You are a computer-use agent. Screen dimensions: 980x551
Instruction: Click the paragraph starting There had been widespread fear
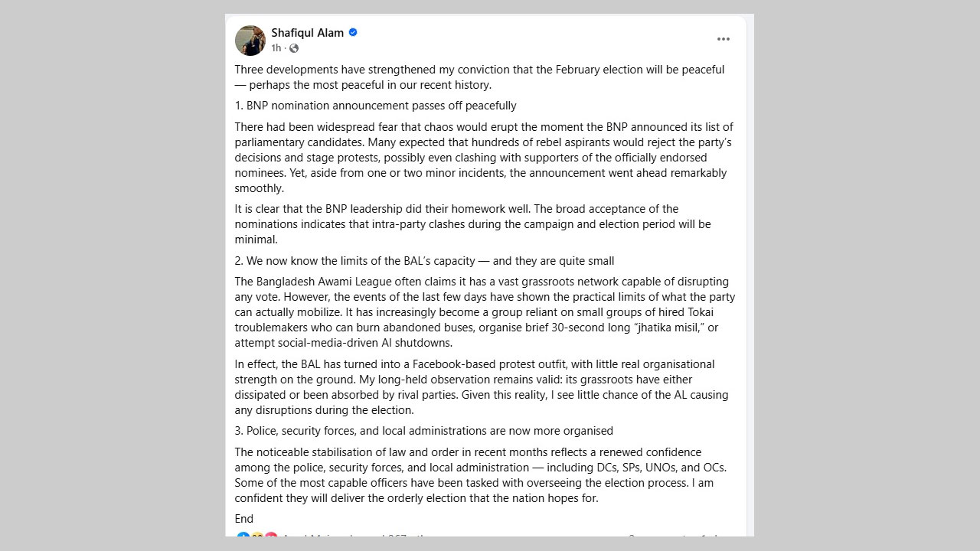[482, 157]
